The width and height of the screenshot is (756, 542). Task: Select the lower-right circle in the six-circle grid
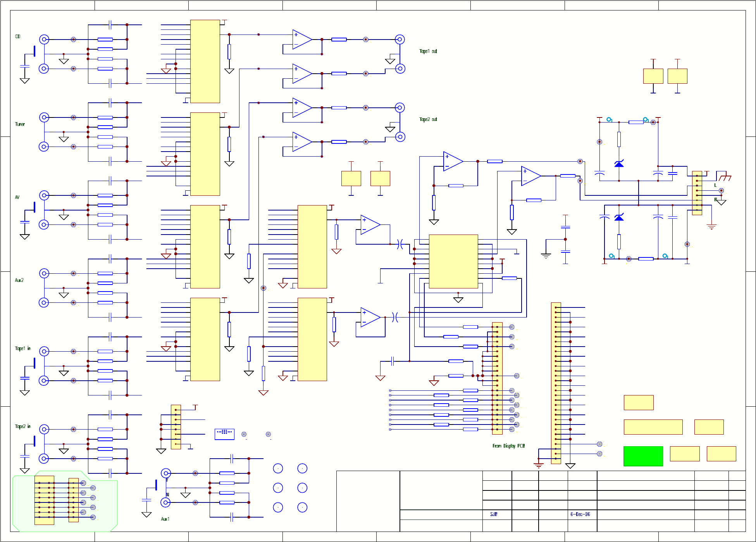coord(302,507)
